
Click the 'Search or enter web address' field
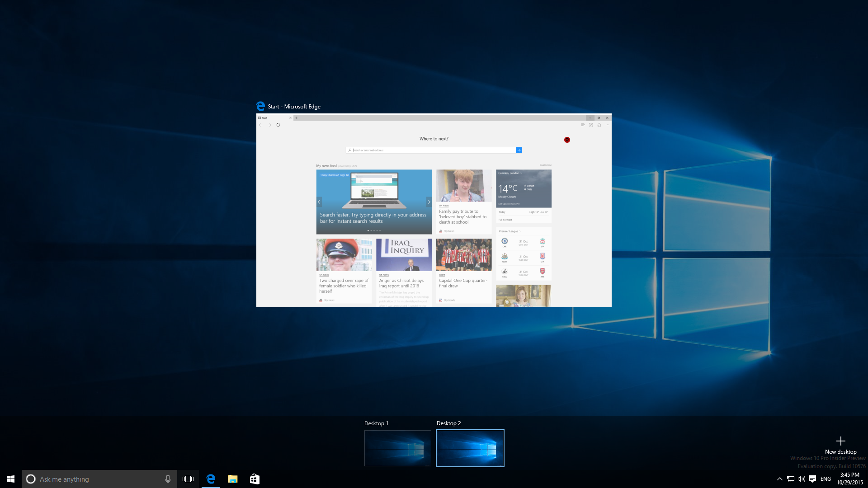tap(431, 150)
